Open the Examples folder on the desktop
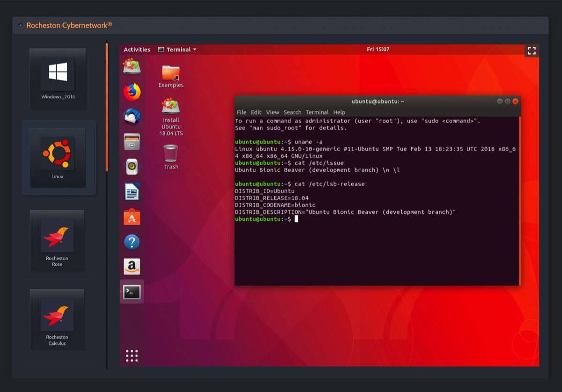 [171, 77]
